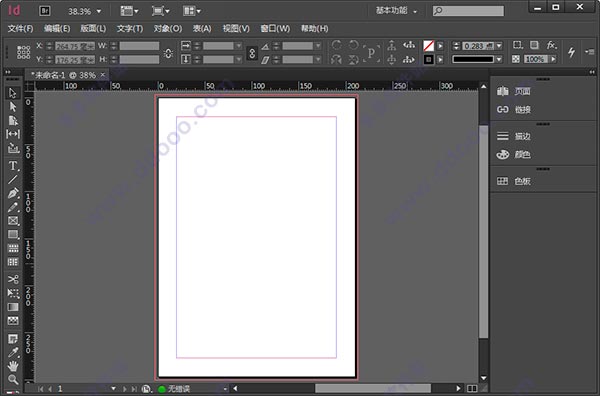Click the horizontal scrollbar thumb
600x396 pixels.
pyautogui.click(x=373, y=388)
